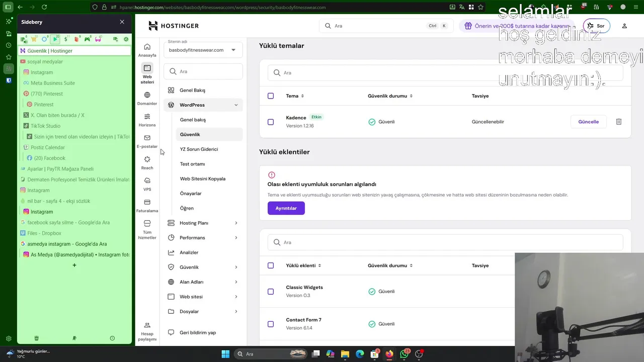
Task: Open browser hamburger menu
Action: (x=636, y=7)
